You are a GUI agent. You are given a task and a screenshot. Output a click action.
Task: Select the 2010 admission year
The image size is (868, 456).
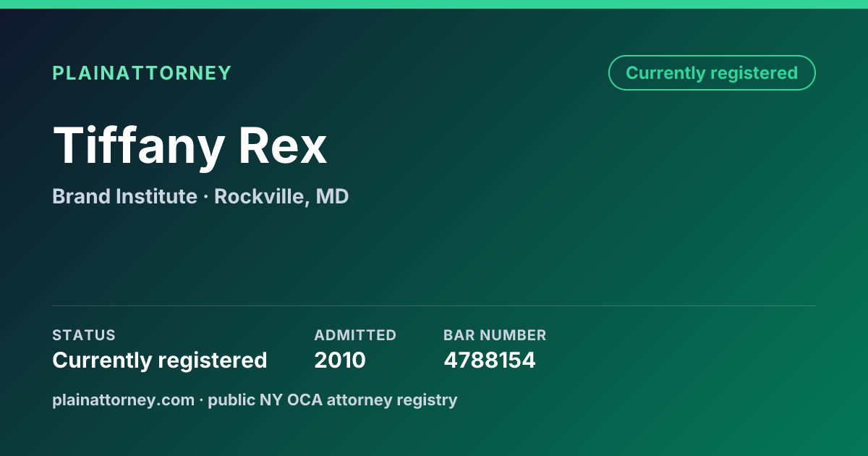point(340,360)
